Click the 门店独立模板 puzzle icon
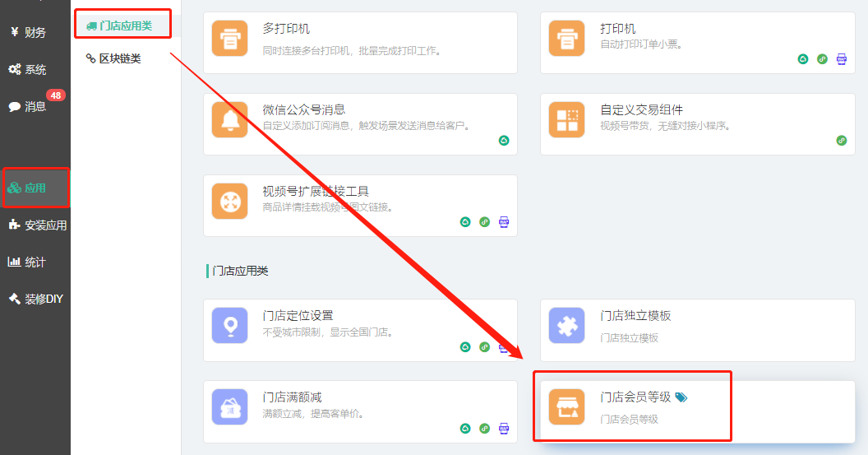Viewport: 868px width, 455px height. tap(567, 325)
